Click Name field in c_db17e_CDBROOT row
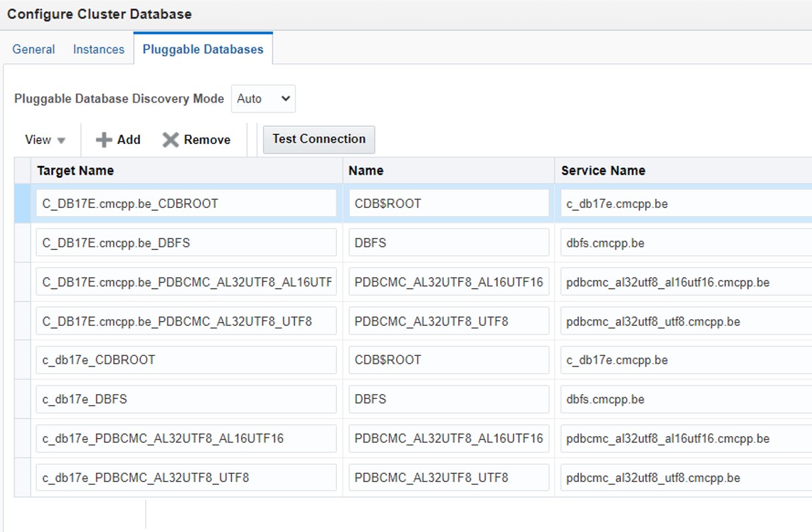The width and height of the screenshot is (812, 532). point(449,360)
